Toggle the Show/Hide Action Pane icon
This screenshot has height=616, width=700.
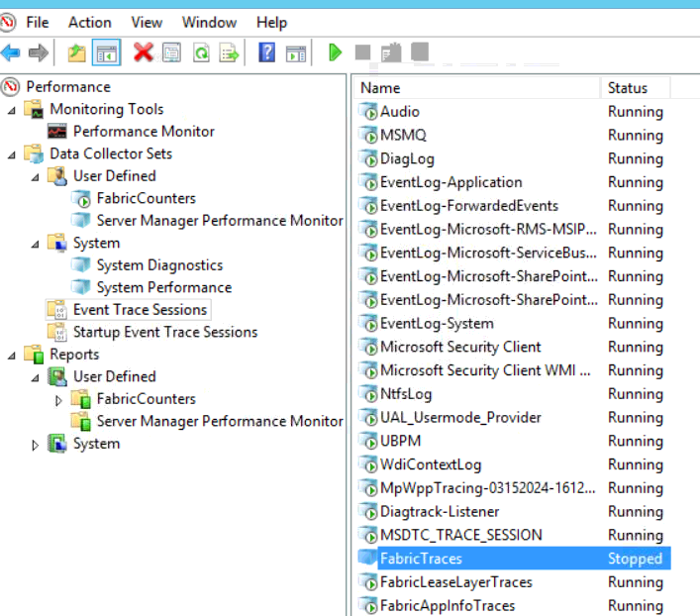(x=296, y=54)
